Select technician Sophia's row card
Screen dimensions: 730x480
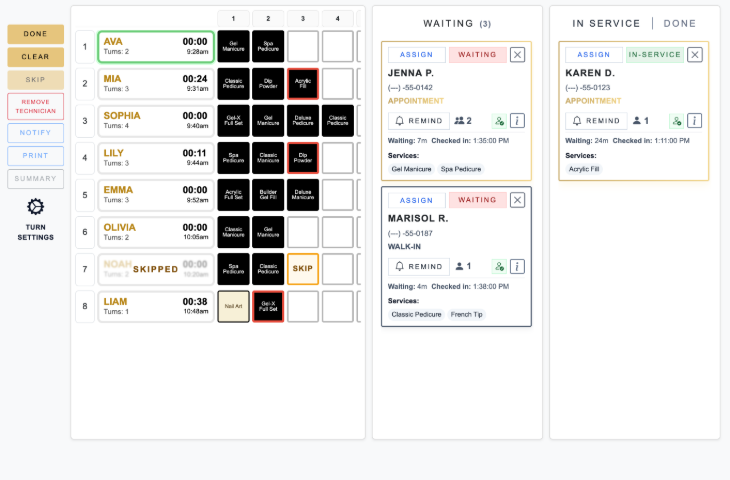(156, 121)
